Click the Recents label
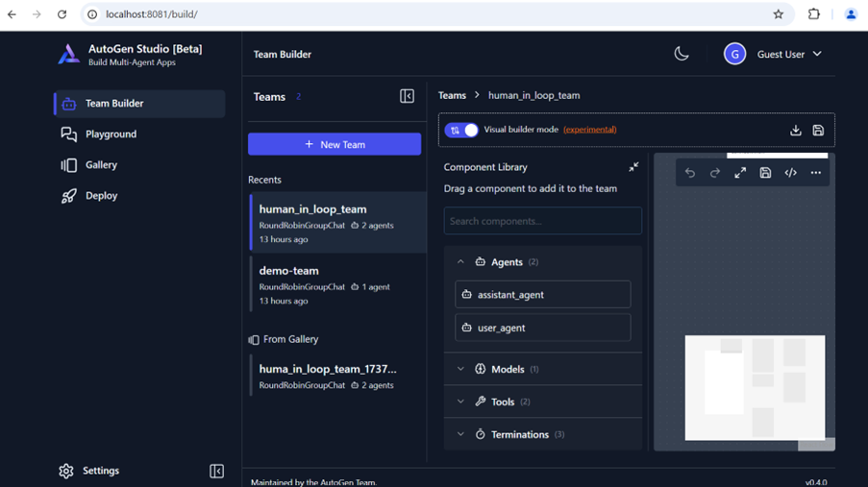The height and width of the screenshot is (487, 868). pos(264,180)
